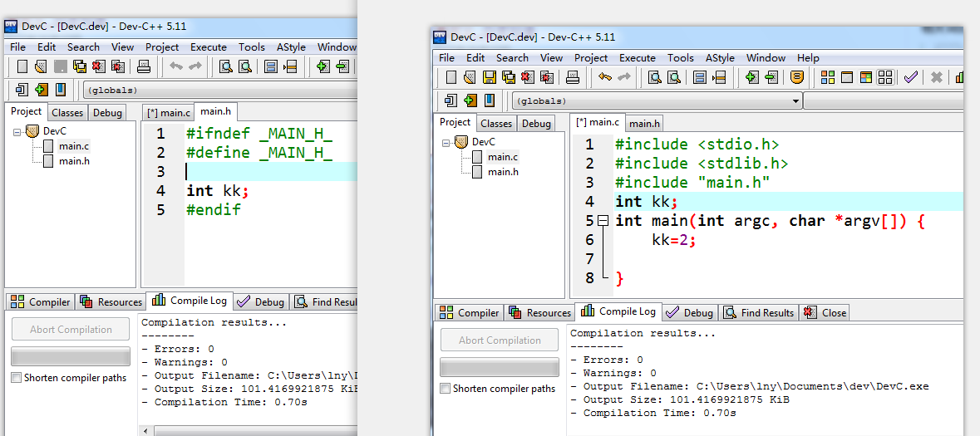This screenshot has width=980, height=436.
Task: Click Undo arrow in right window toolbar
Action: [x=604, y=77]
